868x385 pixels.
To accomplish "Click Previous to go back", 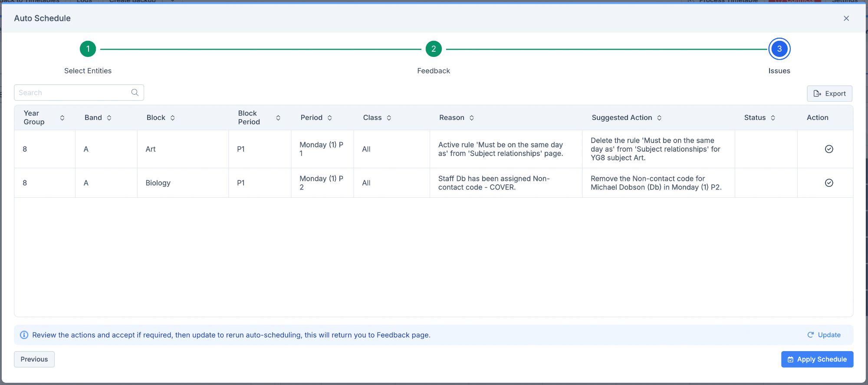I will (34, 359).
